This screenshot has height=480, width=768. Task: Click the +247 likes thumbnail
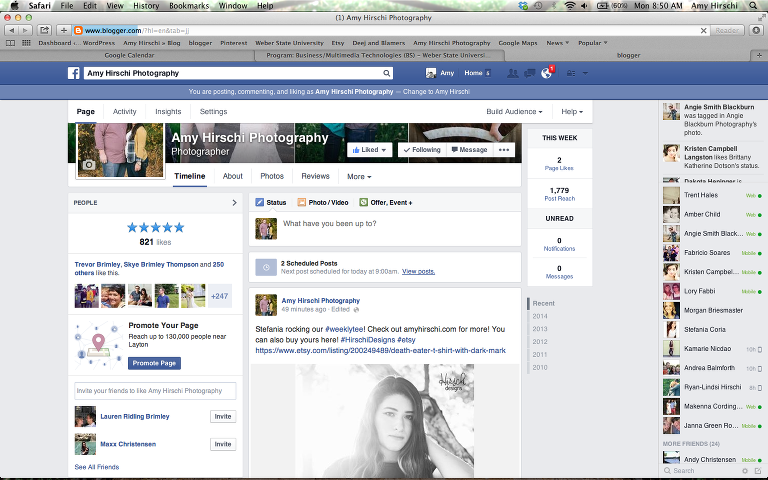219,296
